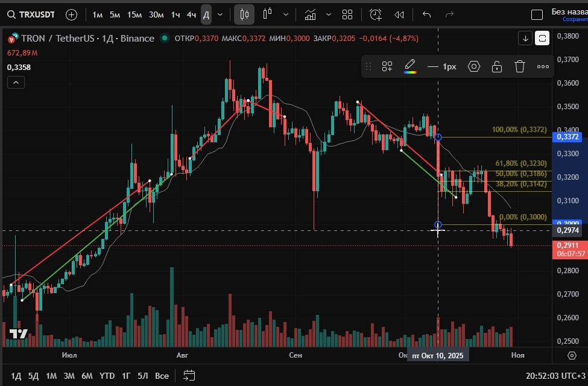Expand the timeframe interval dropdown arrow
Viewport: 588px width, 386px height.
click(x=220, y=14)
